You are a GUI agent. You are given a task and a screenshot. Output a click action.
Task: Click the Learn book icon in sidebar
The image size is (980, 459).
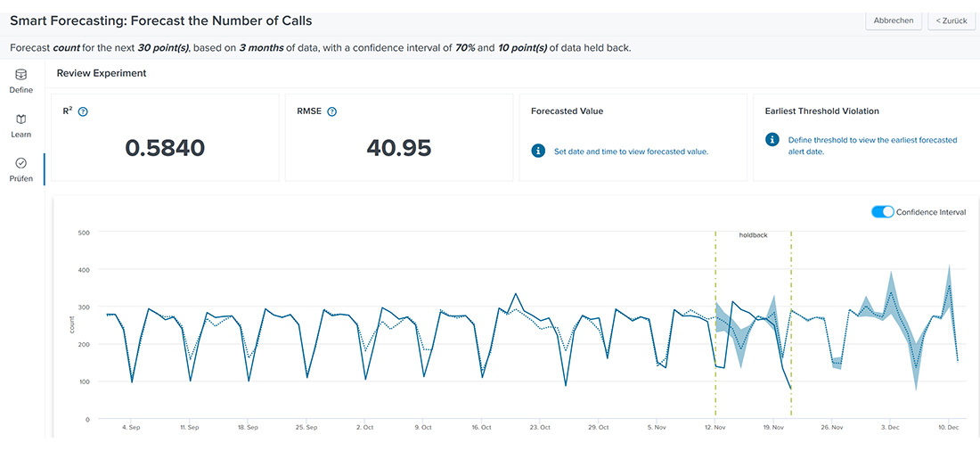click(21, 119)
